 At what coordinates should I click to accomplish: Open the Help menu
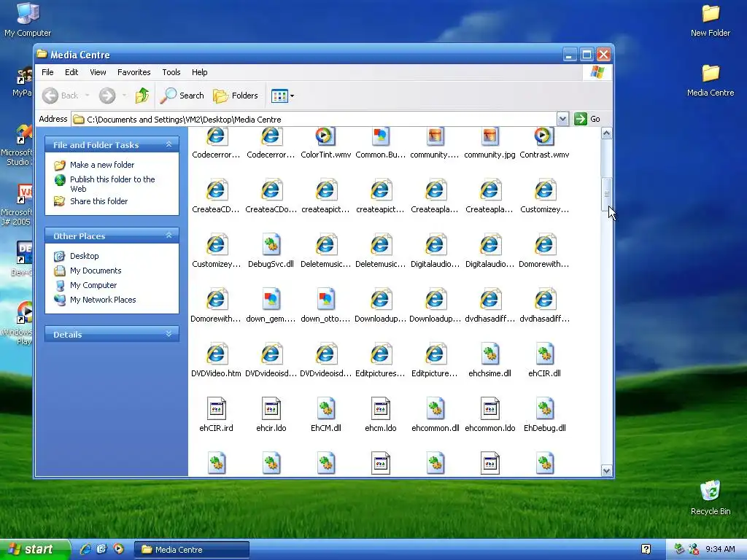point(200,72)
